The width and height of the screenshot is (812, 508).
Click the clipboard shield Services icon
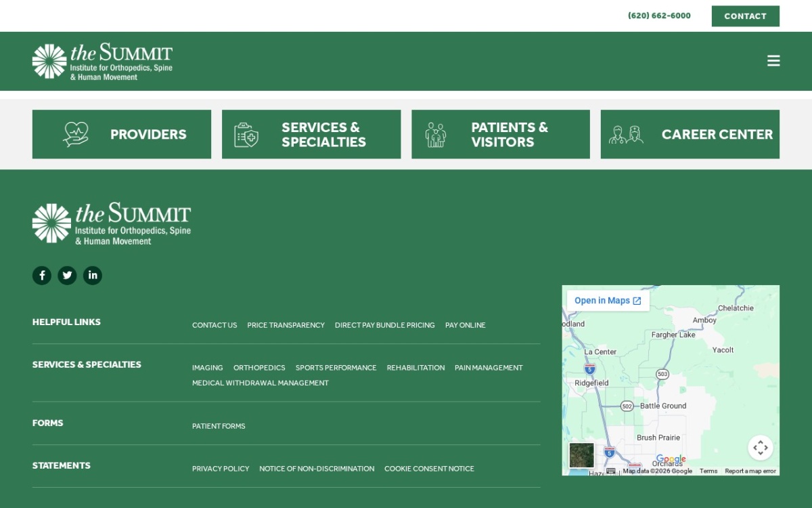pyautogui.click(x=246, y=135)
